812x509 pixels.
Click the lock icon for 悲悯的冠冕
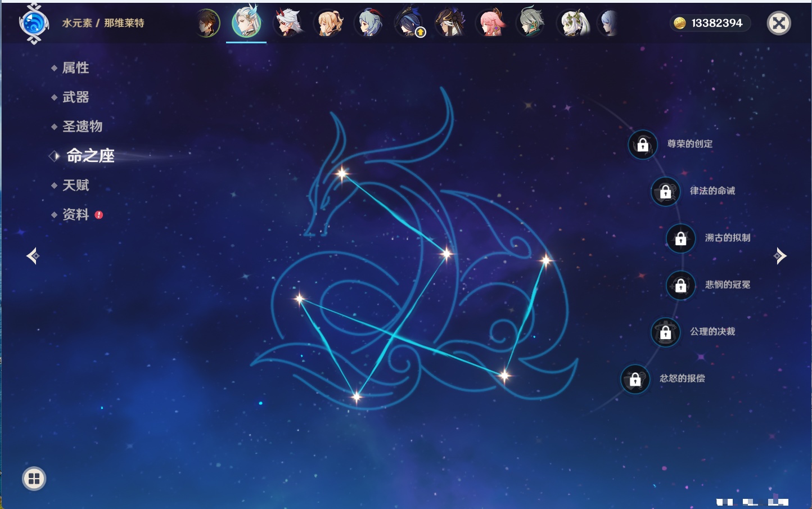coord(680,285)
